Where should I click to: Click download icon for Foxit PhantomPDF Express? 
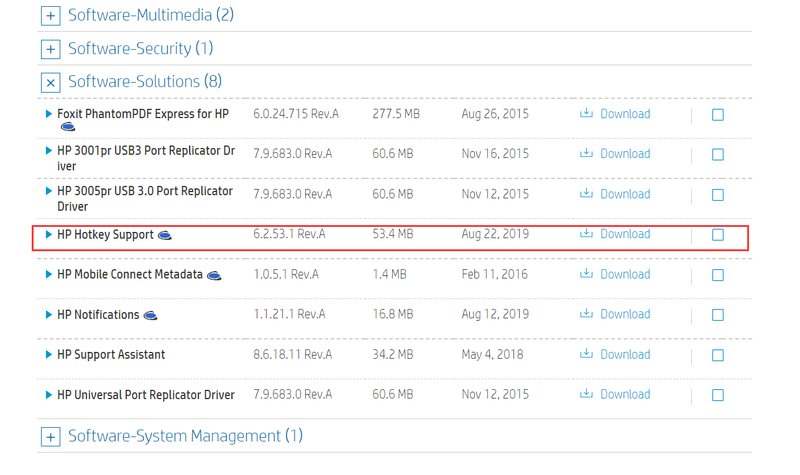click(586, 113)
